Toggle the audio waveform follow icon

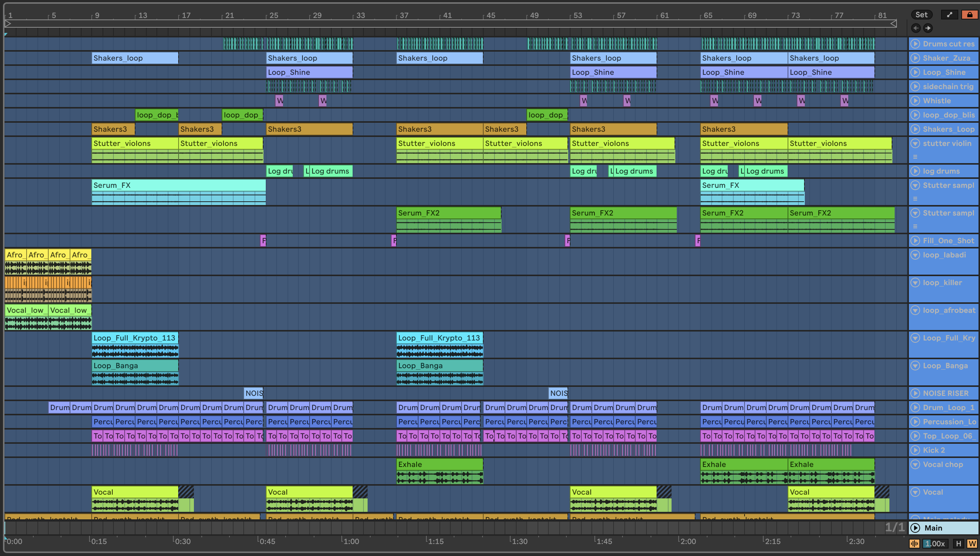click(x=914, y=543)
